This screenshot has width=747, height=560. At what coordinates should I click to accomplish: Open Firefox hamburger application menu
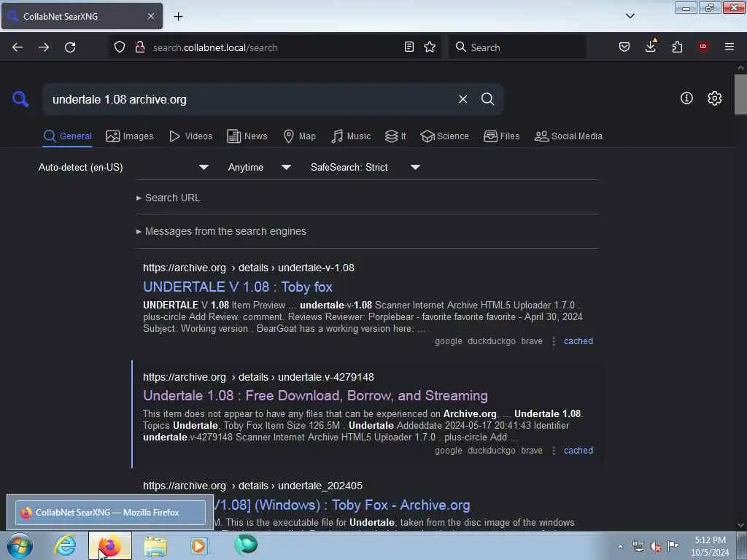coord(729,47)
